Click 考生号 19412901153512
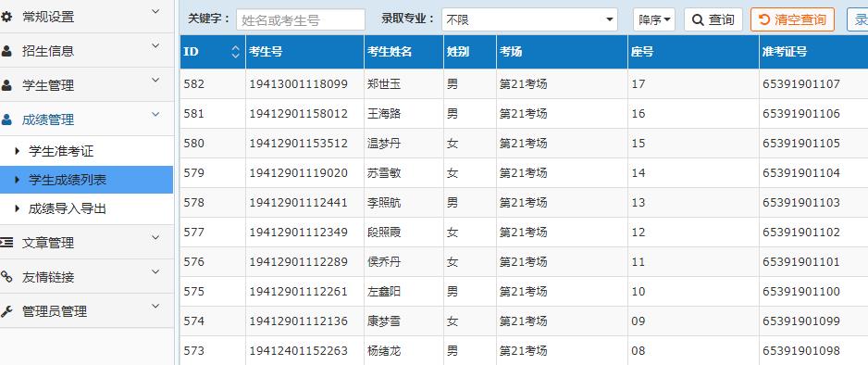This screenshot has height=365, width=868. pyautogui.click(x=298, y=144)
